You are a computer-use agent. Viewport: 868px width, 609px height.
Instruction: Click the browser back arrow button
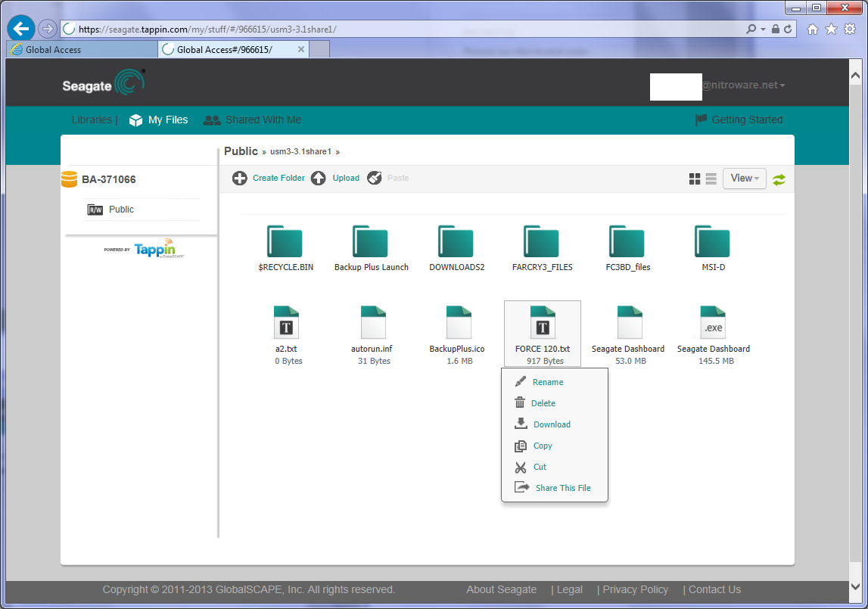tap(21, 29)
